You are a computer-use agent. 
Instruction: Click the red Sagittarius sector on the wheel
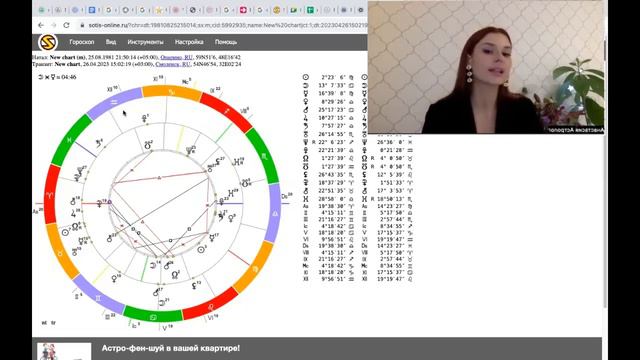[x=227, y=111]
